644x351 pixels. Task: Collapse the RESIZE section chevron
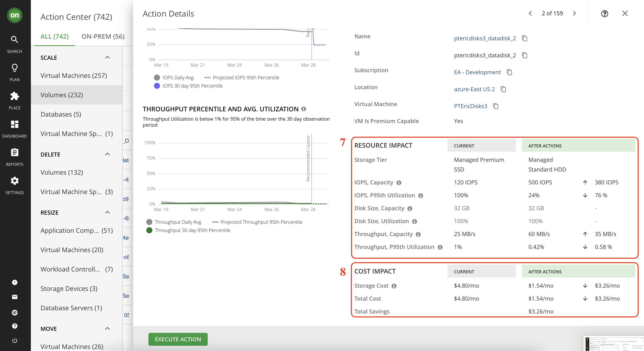108,212
